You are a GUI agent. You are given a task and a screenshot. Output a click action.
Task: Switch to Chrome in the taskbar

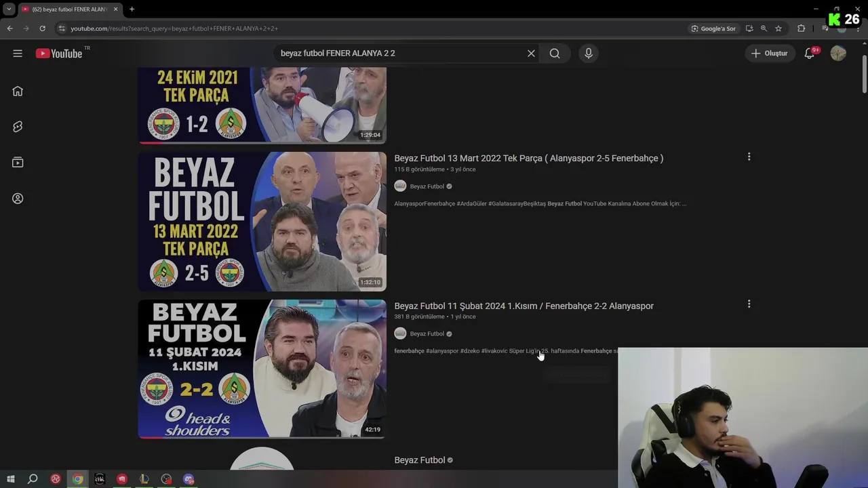[78, 479]
